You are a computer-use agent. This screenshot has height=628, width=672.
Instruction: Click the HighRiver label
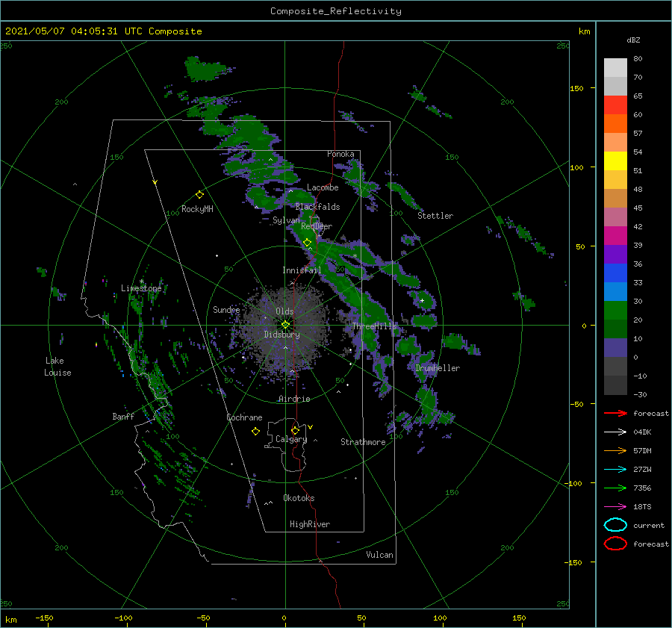pyautogui.click(x=310, y=524)
